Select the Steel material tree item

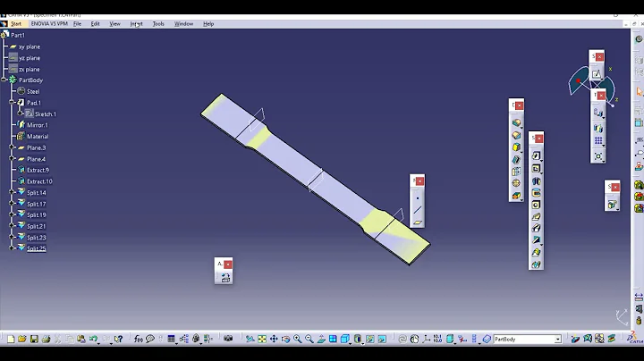(33, 91)
